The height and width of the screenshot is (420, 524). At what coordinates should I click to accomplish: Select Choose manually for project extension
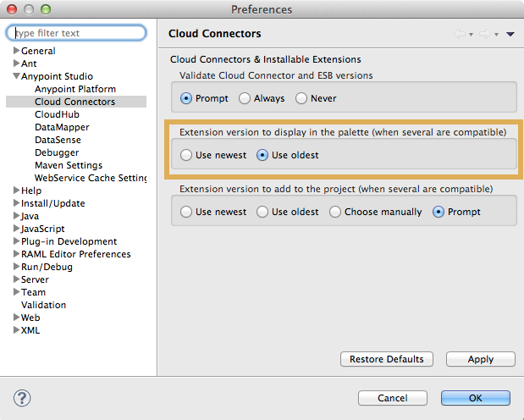point(335,212)
